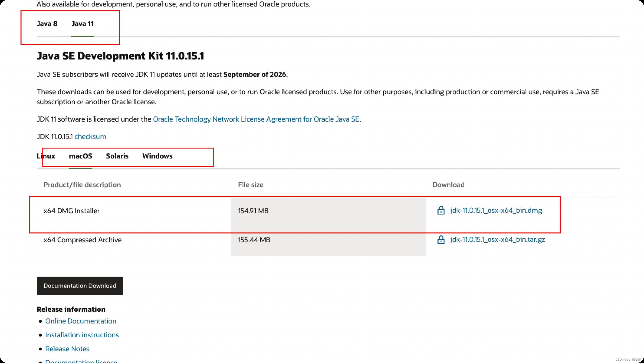
Task: Open Oracle Technology Network License Agreement link
Action: pos(256,119)
